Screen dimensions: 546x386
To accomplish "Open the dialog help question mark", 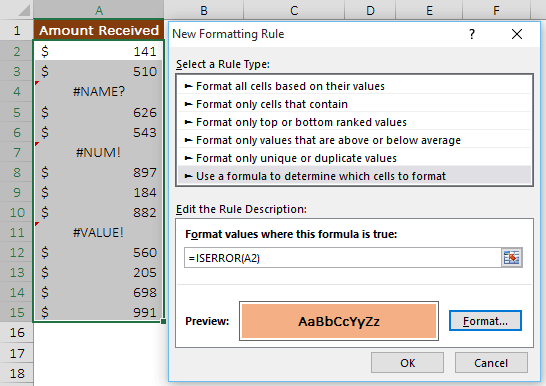I will click(472, 34).
